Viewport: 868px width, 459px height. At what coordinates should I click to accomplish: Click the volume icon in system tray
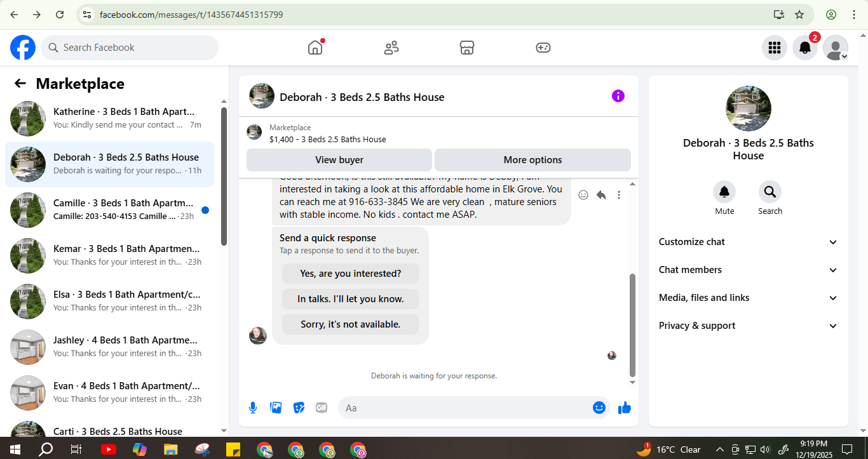(764, 449)
